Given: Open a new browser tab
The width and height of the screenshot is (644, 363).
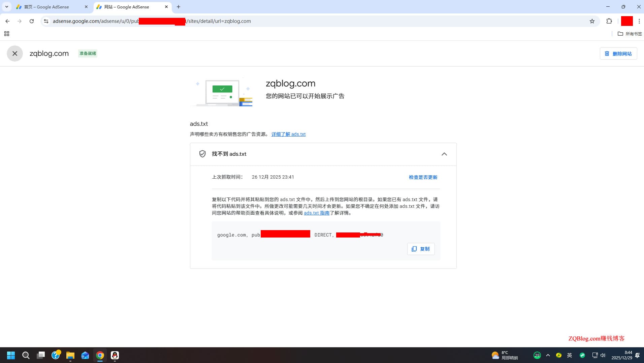Looking at the screenshot, I should point(179,7).
